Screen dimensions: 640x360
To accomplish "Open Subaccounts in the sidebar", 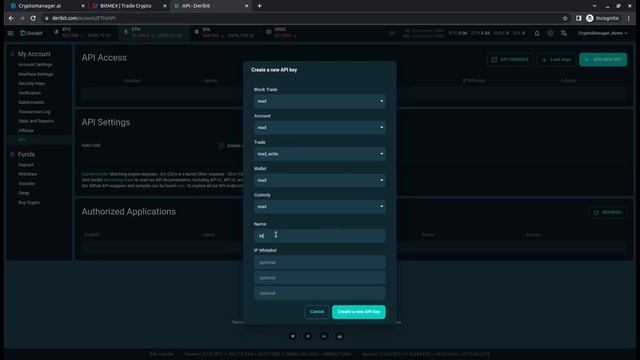I will (31, 102).
